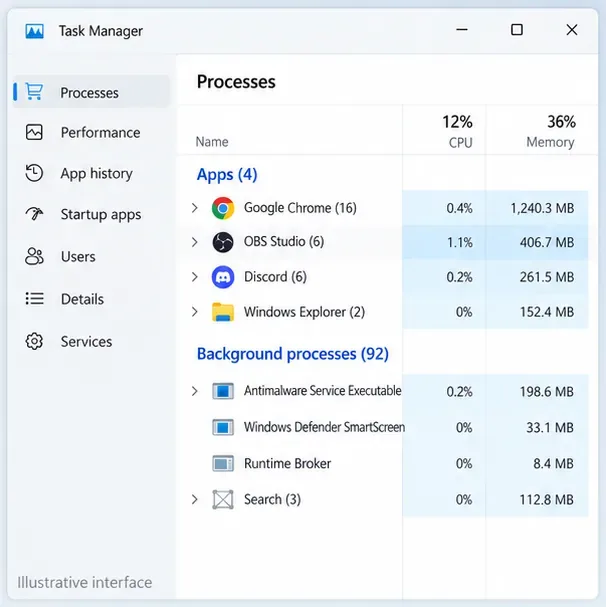Click the App history clock icon
The height and width of the screenshot is (607, 606).
pyautogui.click(x=34, y=173)
